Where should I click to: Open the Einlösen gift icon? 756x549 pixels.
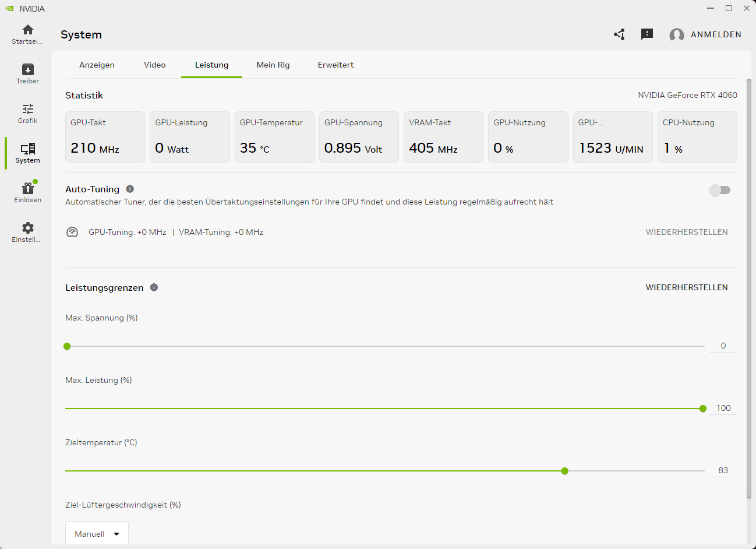point(27,188)
